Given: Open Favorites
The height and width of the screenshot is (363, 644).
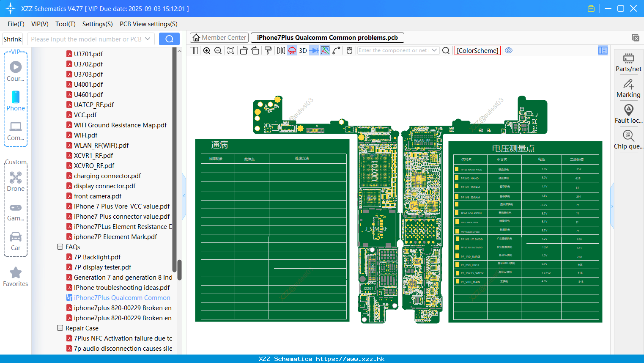Looking at the screenshot, I should click(x=16, y=277).
